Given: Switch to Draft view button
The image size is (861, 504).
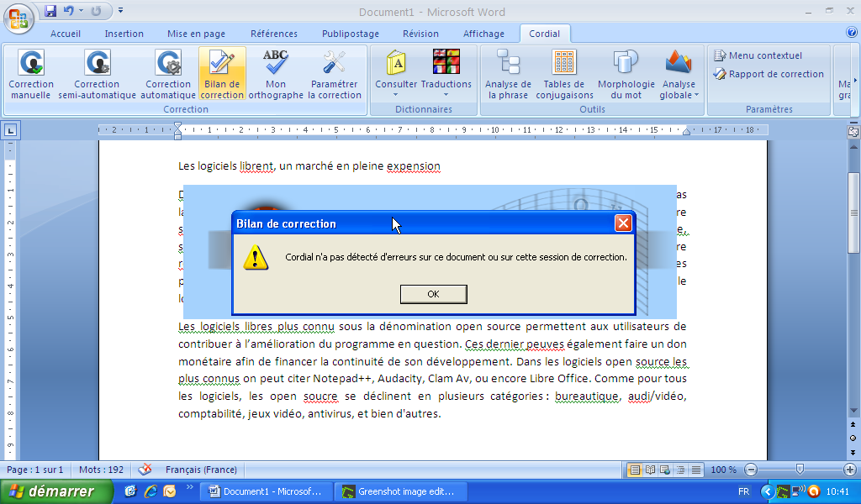Looking at the screenshot, I should pyautogui.click(x=695, y=470).
